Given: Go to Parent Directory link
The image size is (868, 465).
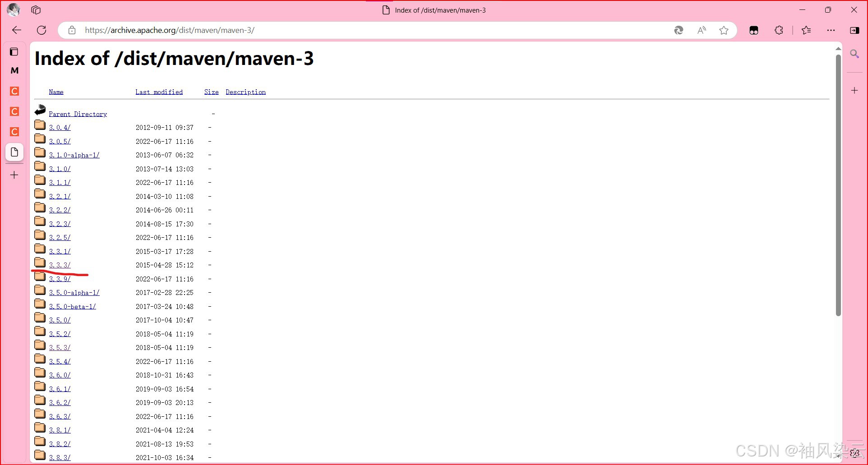Looking at the screenshot, I should point(78,114).
